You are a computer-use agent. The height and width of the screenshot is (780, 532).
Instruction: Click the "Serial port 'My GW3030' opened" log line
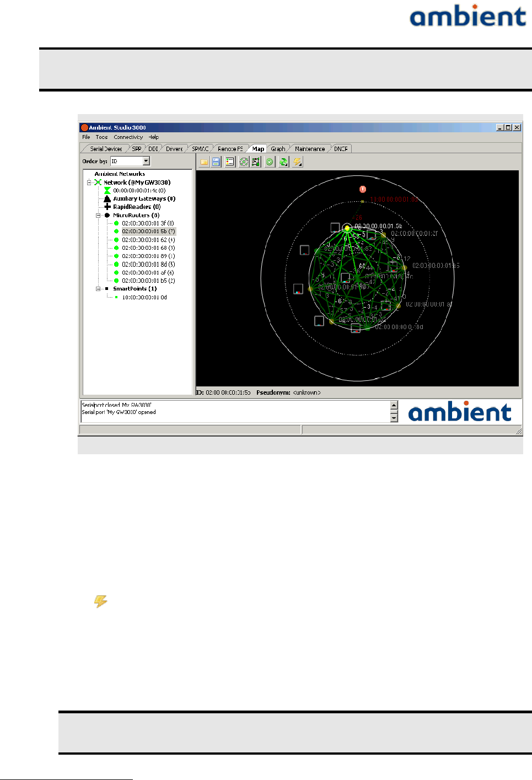click(119, 412)
